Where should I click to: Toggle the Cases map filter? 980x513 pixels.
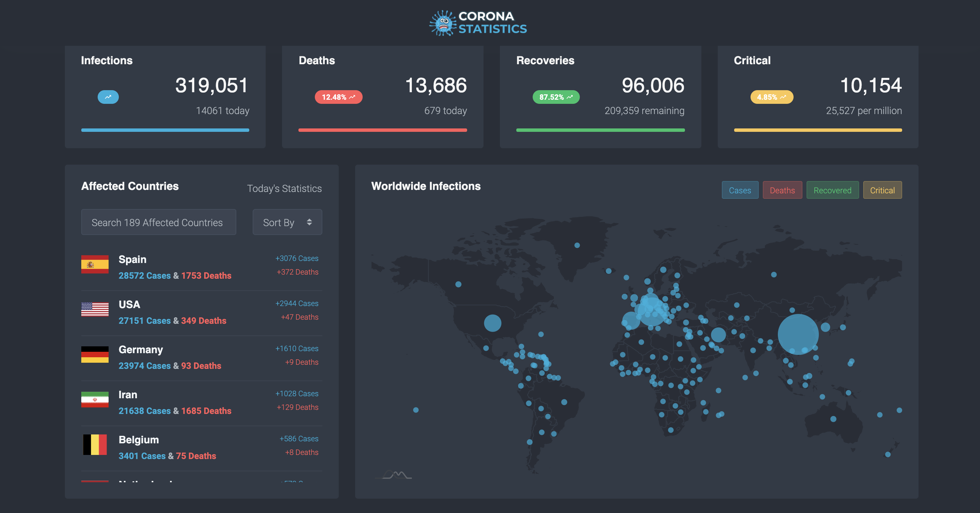coord(740,190)
